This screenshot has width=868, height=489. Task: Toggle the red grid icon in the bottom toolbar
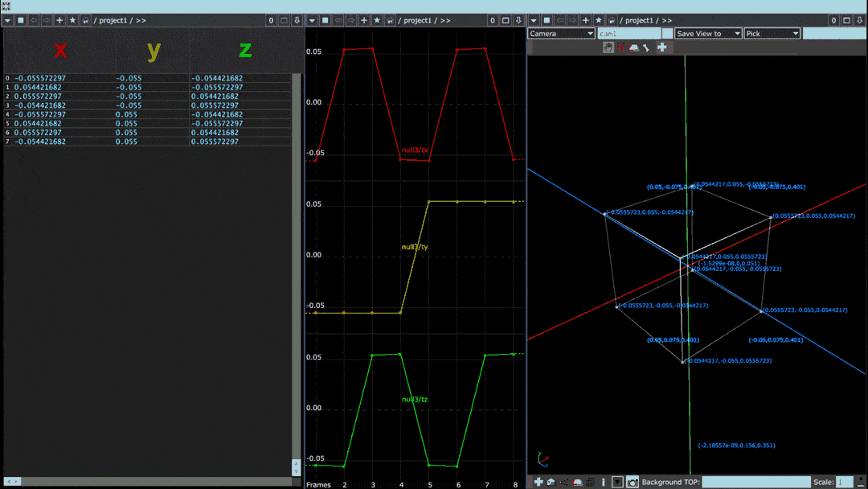point(577,483)
